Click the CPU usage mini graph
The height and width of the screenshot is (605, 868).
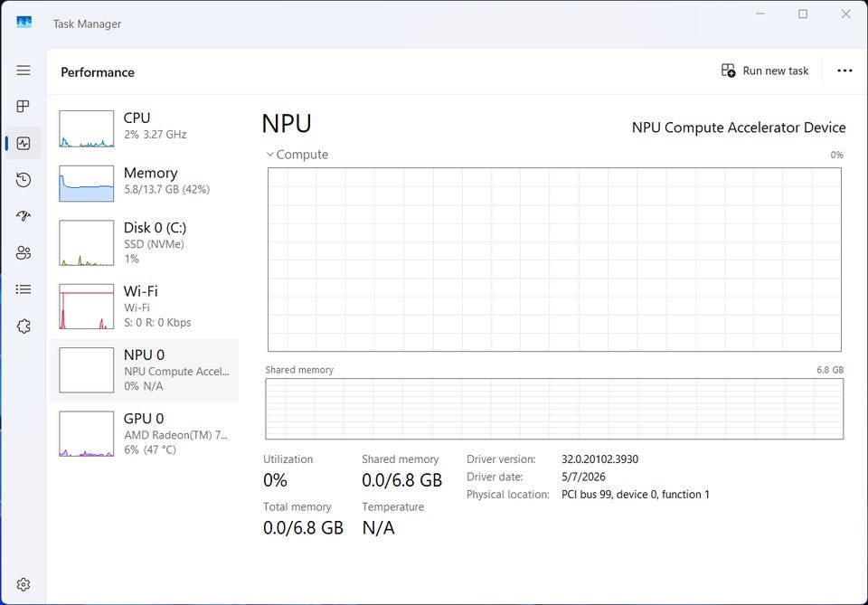(87, 128)
